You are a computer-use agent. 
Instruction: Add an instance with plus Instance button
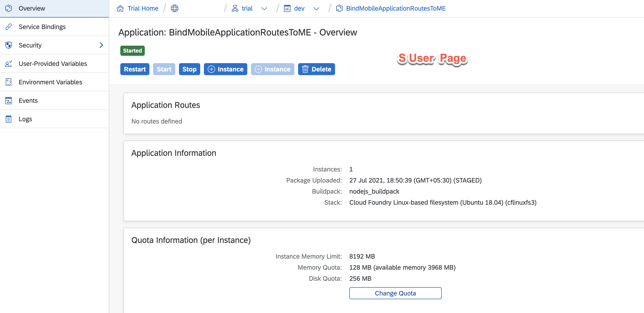point(225,69)
